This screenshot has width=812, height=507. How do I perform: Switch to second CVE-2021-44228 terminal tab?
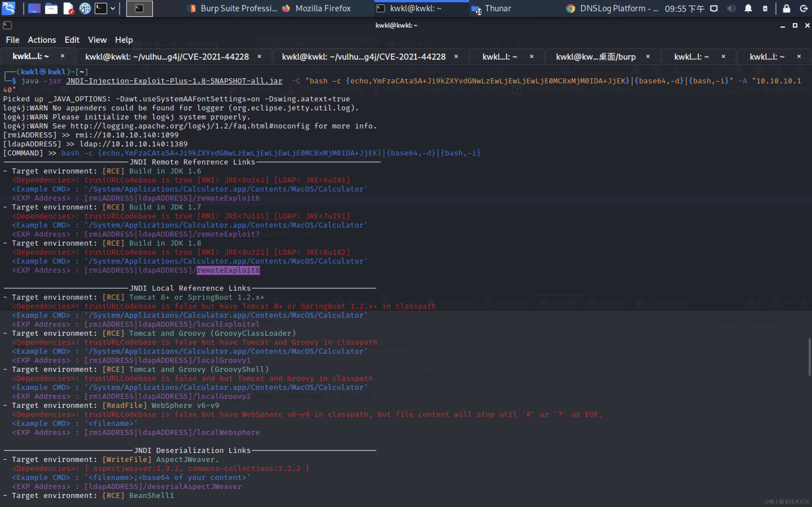click(x=364, y=57)
